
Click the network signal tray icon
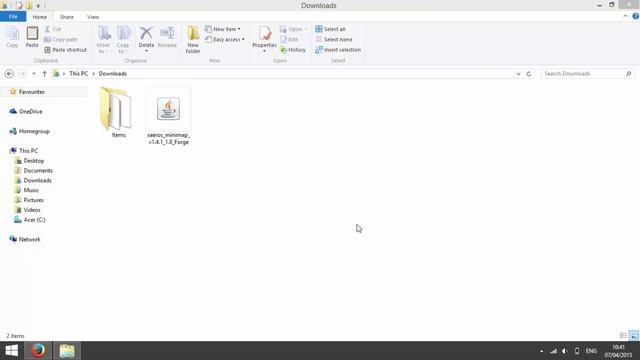(553, 351)
